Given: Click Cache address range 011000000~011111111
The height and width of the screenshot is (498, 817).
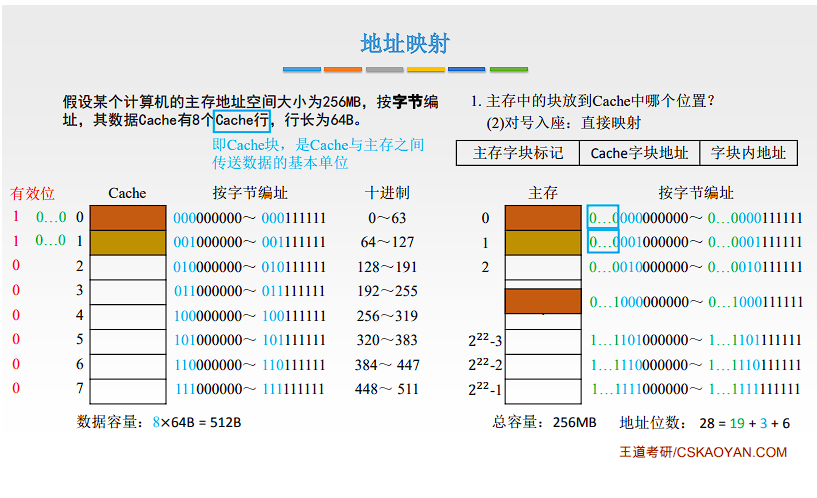Looking at the screenshot, I should (x=250, y=291).
